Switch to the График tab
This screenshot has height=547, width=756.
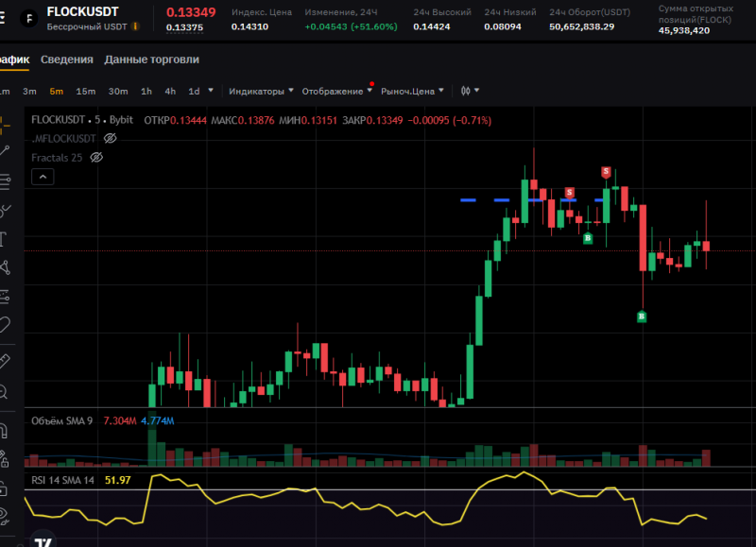tap(14, 60)
